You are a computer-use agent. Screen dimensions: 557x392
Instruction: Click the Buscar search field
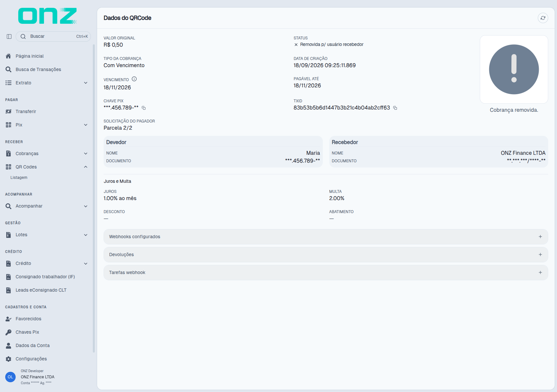pos(53,36)
